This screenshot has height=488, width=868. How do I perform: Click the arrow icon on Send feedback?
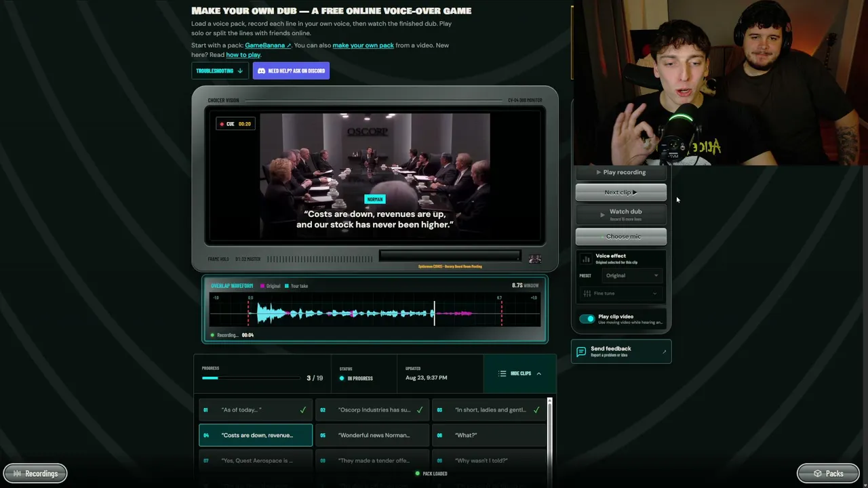pos(664,351)
